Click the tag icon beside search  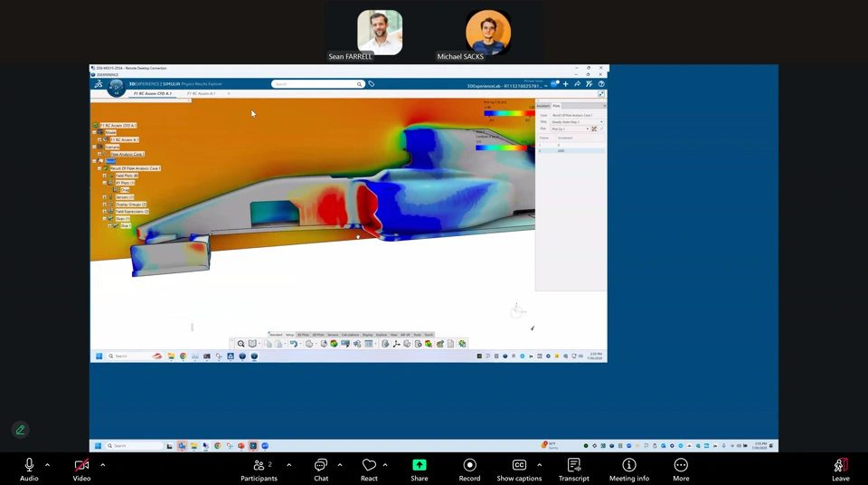372,84
